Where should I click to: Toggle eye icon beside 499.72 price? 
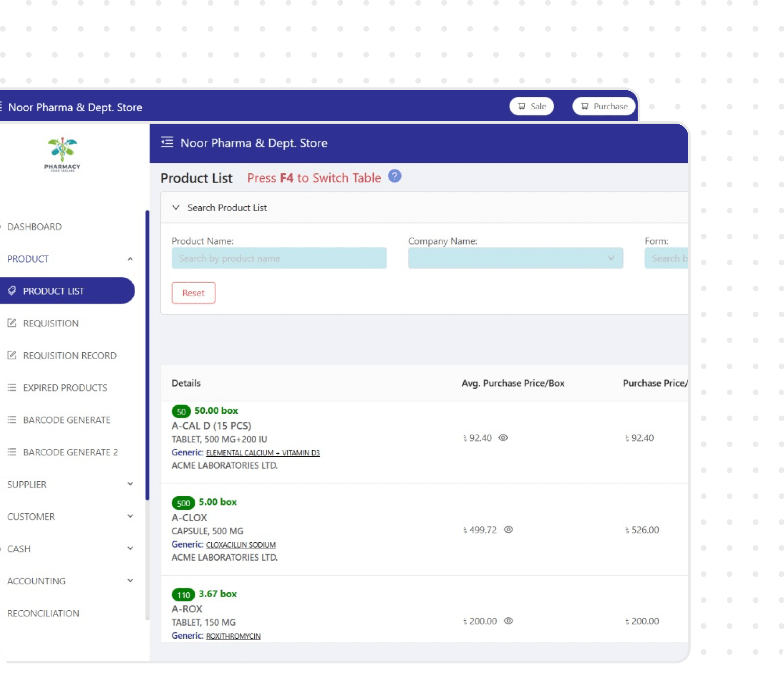(508, 530)
